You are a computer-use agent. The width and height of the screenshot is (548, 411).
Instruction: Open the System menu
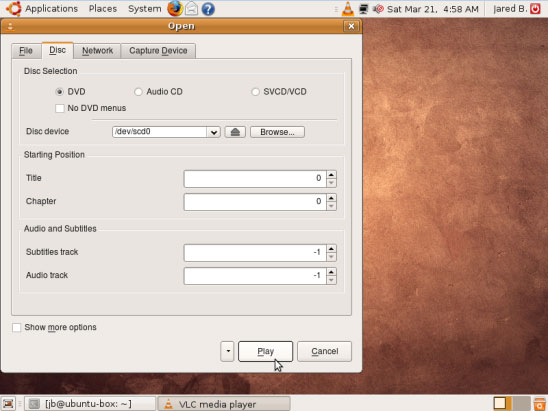[x=144, y=9]
